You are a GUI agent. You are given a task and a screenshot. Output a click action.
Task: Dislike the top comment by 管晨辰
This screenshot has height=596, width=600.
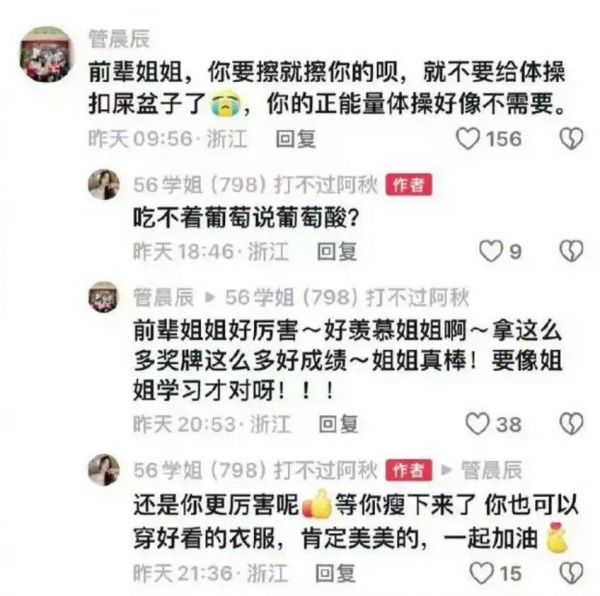(571, 138)
